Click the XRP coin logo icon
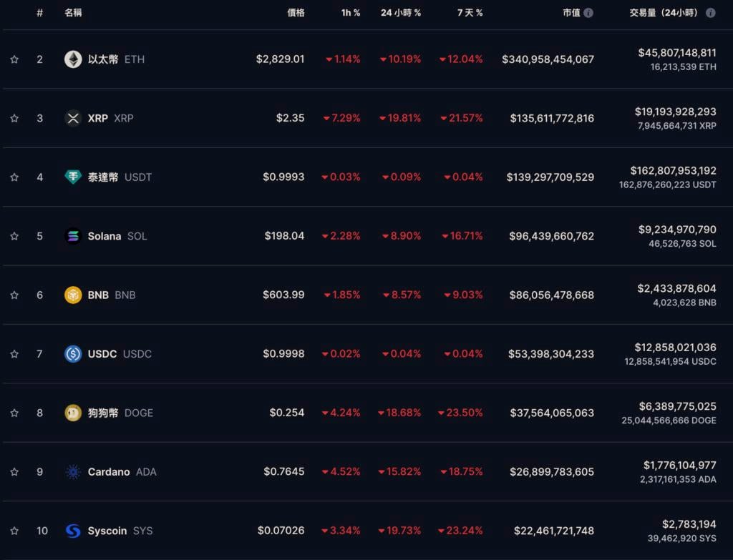Screen dimensions: 733x560 [73, 118]
